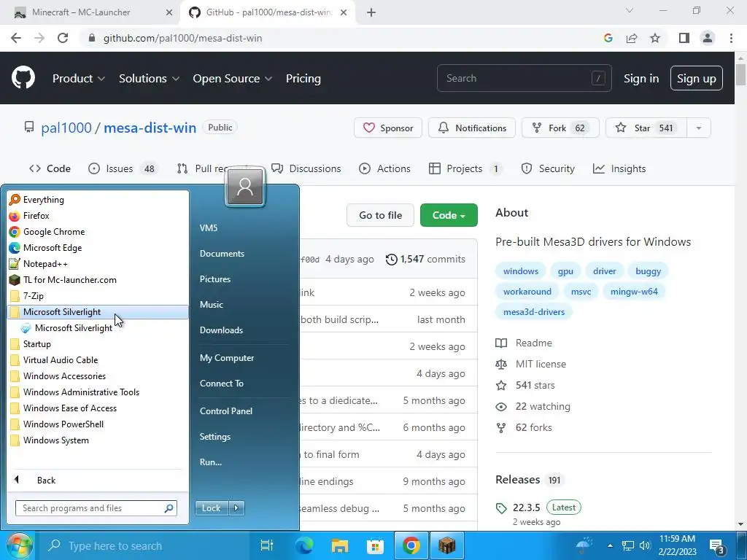
Task: Open the Discussions tab
Action: [306, 168]
